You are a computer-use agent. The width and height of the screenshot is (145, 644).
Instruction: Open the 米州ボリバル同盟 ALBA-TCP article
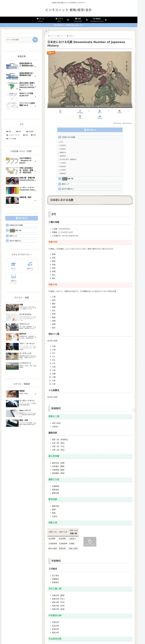pos(22,96)
